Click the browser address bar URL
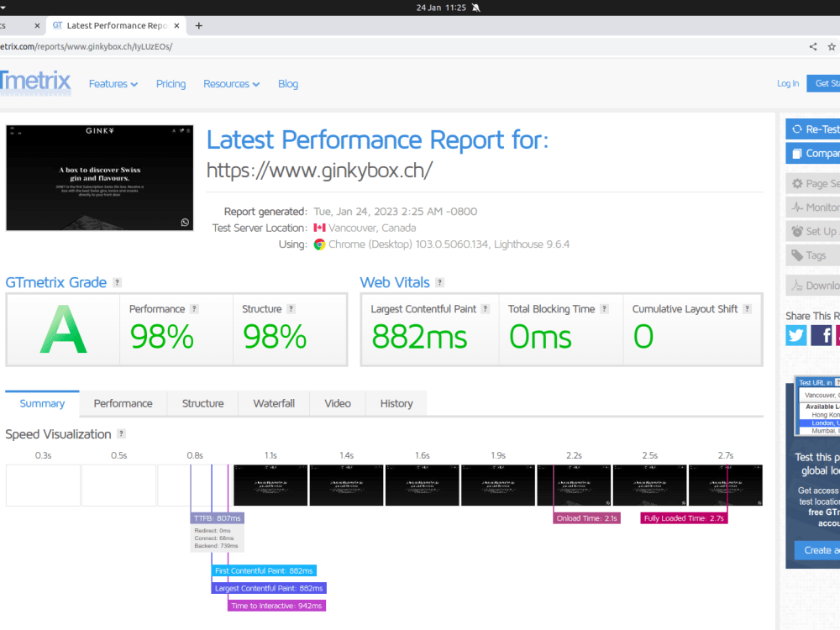840x630 pixels. [x=87, y=46]
